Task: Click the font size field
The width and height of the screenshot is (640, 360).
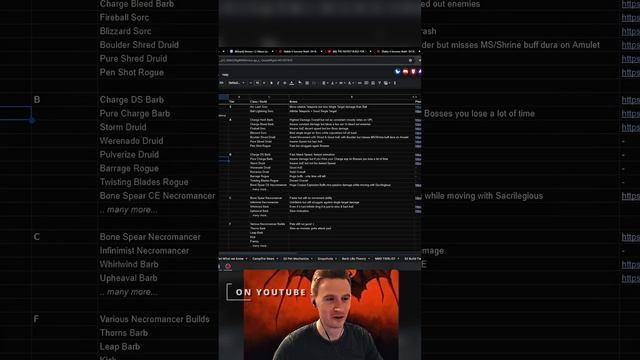Action: pos(258,83)
